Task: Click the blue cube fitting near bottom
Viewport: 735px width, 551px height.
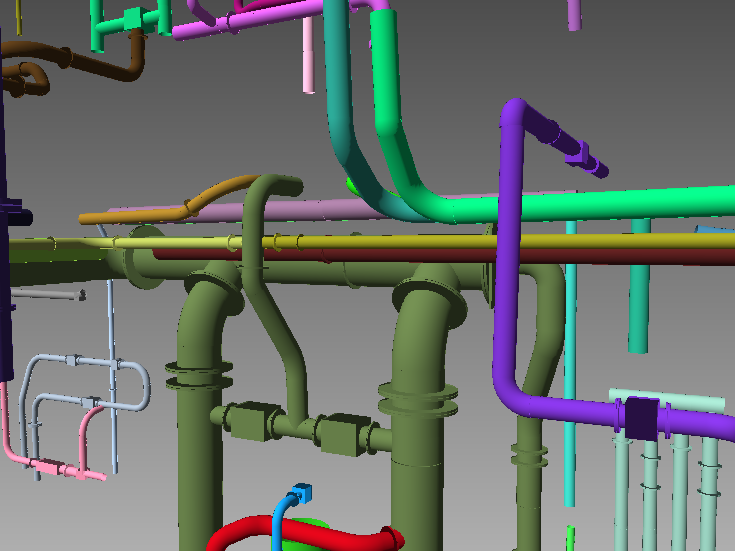Action: coord(302,493)
